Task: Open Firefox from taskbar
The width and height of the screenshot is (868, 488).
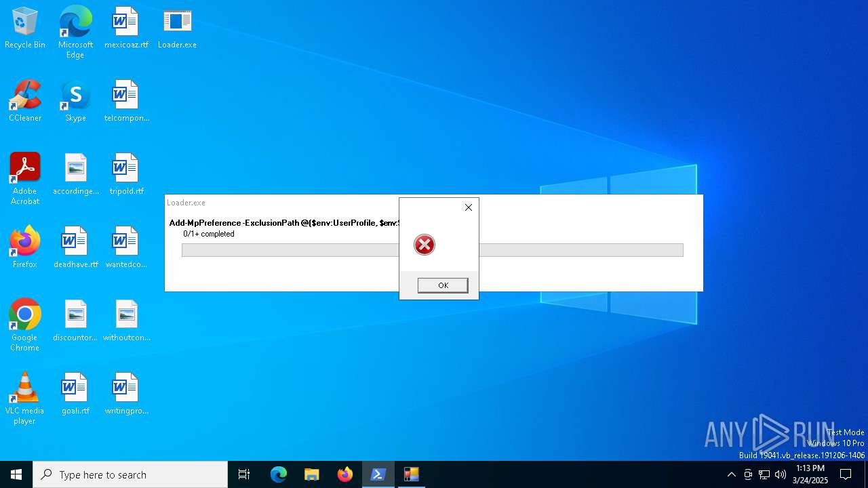Action: tap(345, 474)
